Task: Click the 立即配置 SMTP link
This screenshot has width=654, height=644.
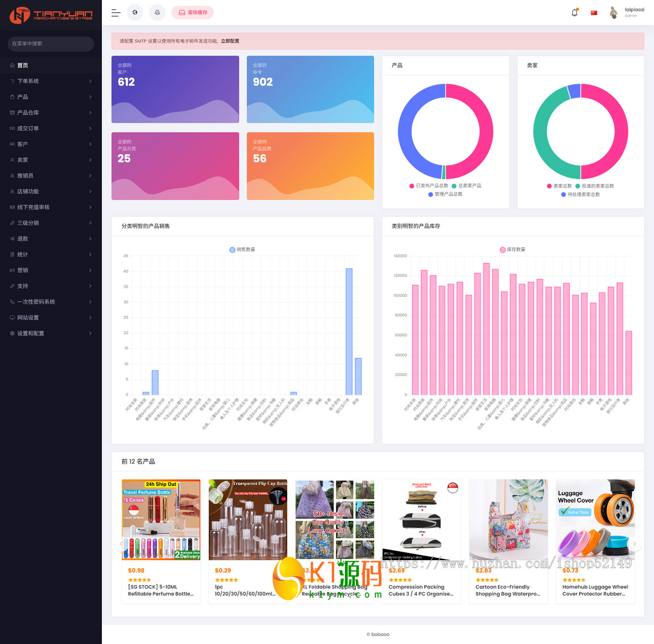Action: pos(230,41)
